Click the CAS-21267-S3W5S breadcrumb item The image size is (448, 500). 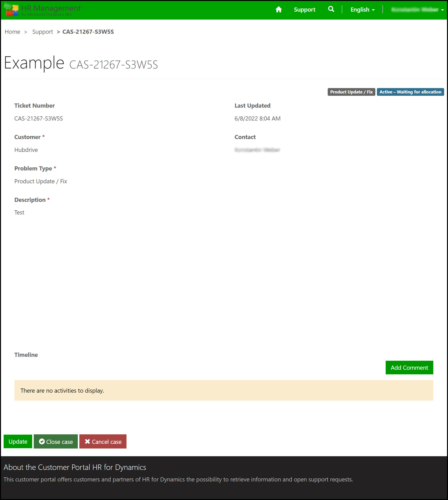[88, 32]
